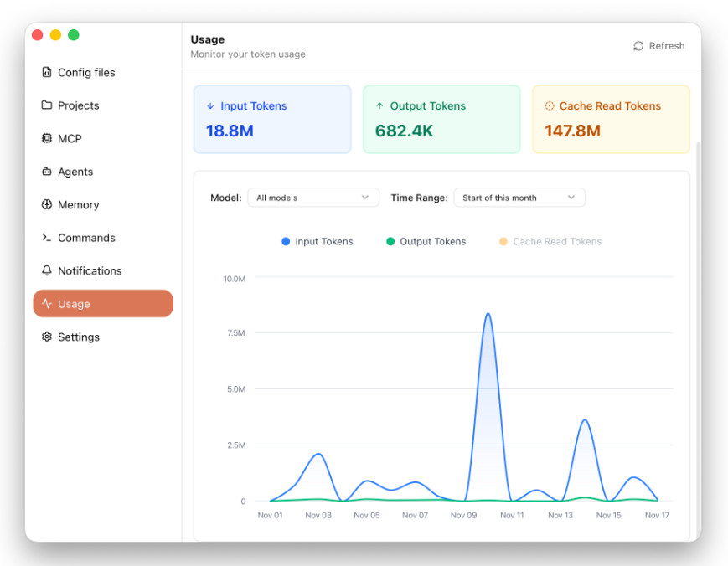Click the vertical scrollbar on right edge
The height and width of the screenshot is (566, 728).
(699, 338)
